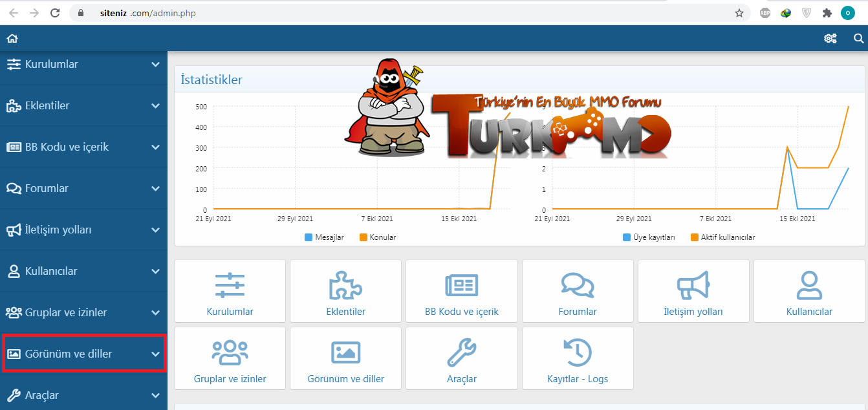Expand the Kullanıcılar sidebar chevron
868x410 pixels.
(155, 271)
